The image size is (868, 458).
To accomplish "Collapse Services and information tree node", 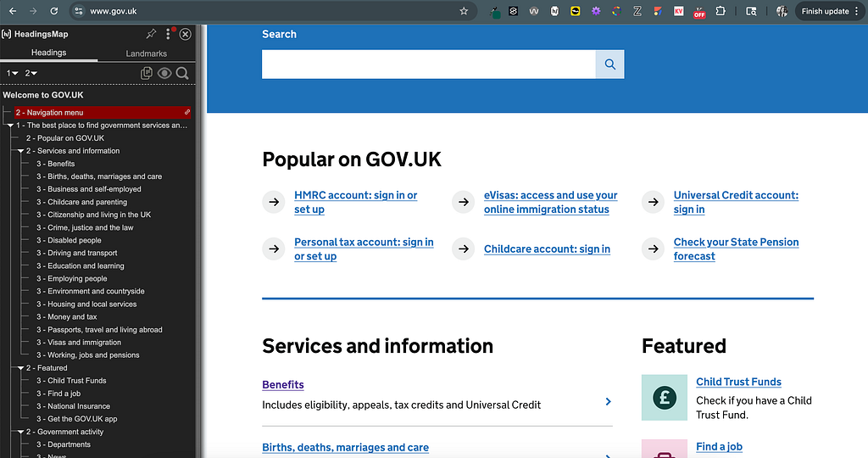I will (x=20, y=151).
